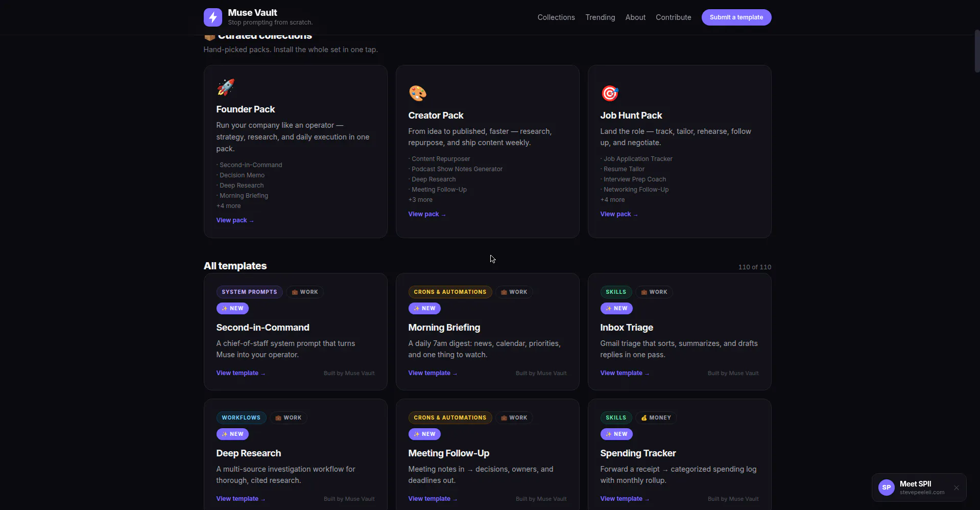Click the SP avatar in Meet SPII popup

pyautogui.click(x=887, y=488)
